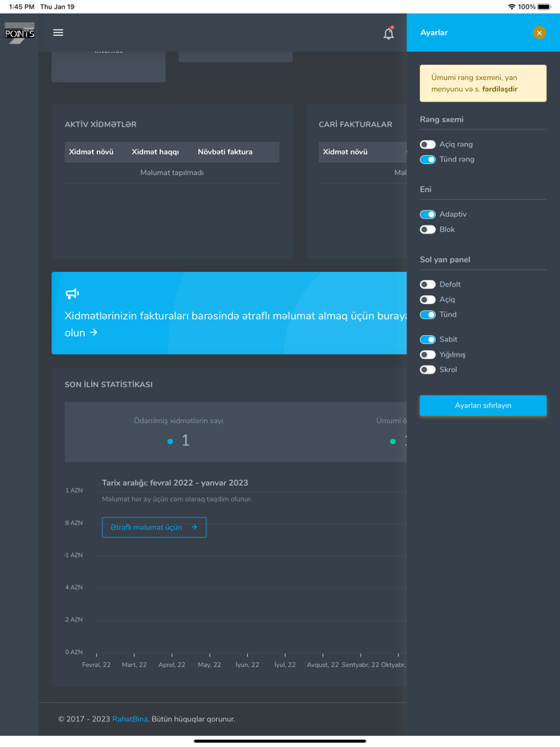
Task: Click the Ətraflı məlumat üçün button
Action: tap(154, 527)
